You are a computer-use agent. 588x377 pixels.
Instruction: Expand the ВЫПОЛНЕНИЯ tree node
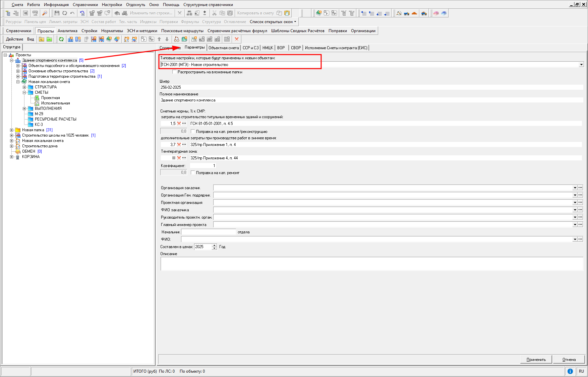24,108
